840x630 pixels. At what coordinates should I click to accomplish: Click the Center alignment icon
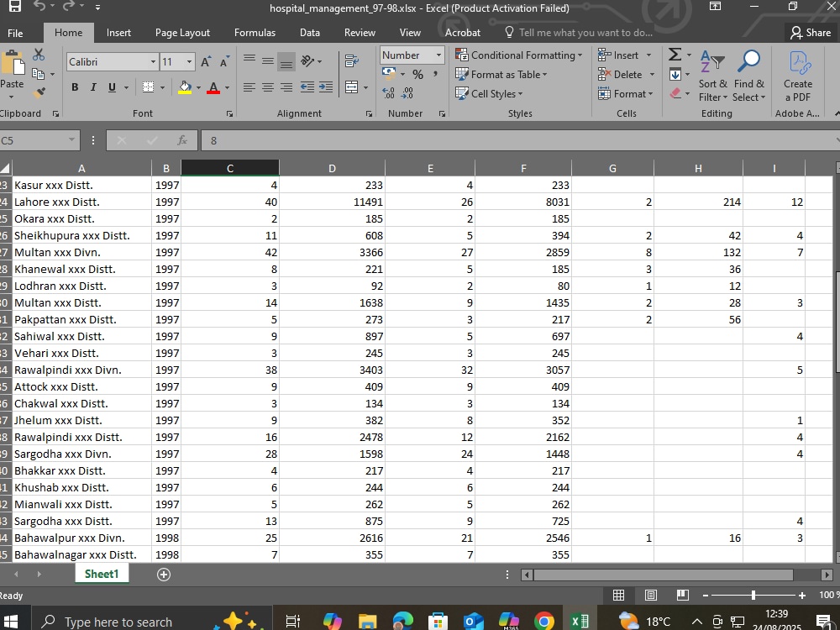(268, 87)
